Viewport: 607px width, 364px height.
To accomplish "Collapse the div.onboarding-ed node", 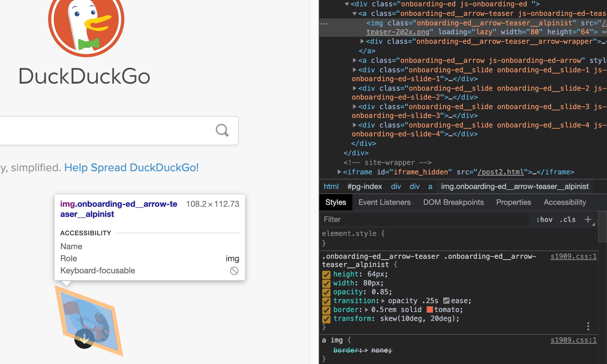I will click(347, 4).
